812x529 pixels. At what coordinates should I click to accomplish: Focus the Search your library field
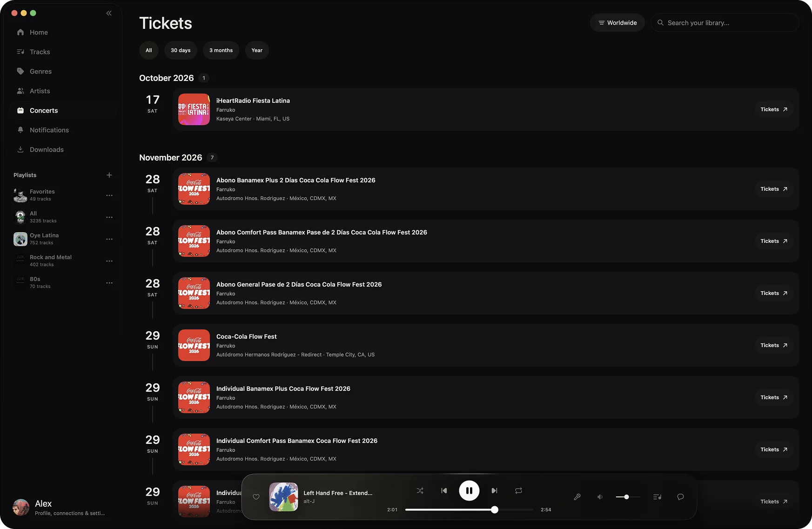tap(725, 23)
